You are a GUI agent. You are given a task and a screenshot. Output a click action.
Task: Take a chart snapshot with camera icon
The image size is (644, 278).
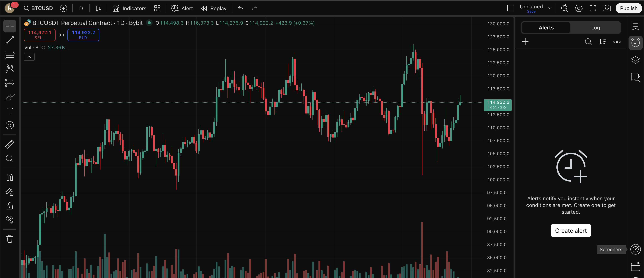(607, 8)
